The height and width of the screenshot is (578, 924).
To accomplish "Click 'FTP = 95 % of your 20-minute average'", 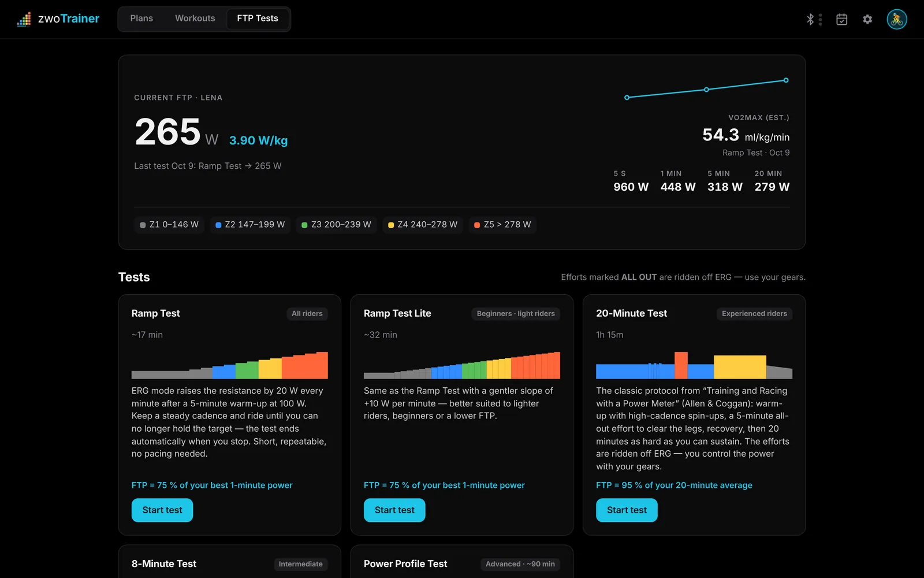I will [x=674, y=485].
